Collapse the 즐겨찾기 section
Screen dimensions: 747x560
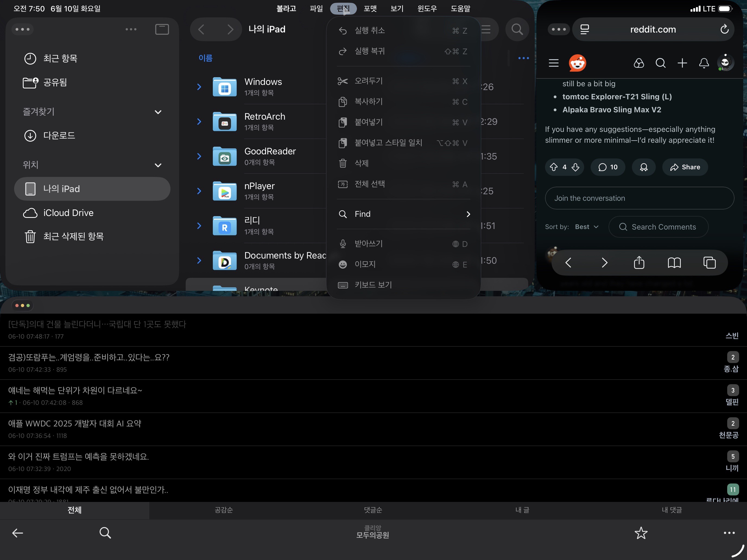pos(158,112)
